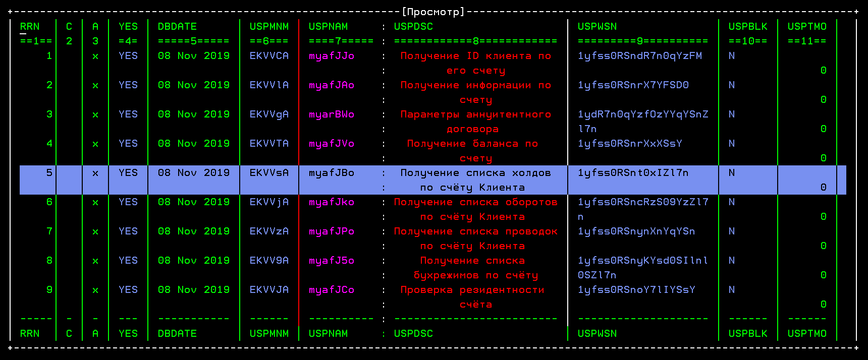Click the USPMNM value EKVV9A
The width and height of the screenshot is (868, 360).
pos(269,261)
